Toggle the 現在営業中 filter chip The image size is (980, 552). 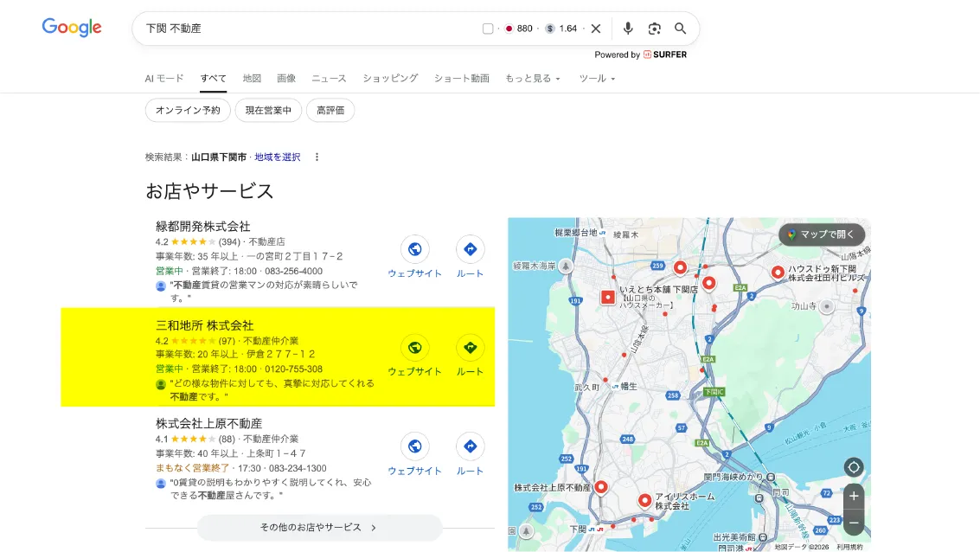click(x=269, y=110)
